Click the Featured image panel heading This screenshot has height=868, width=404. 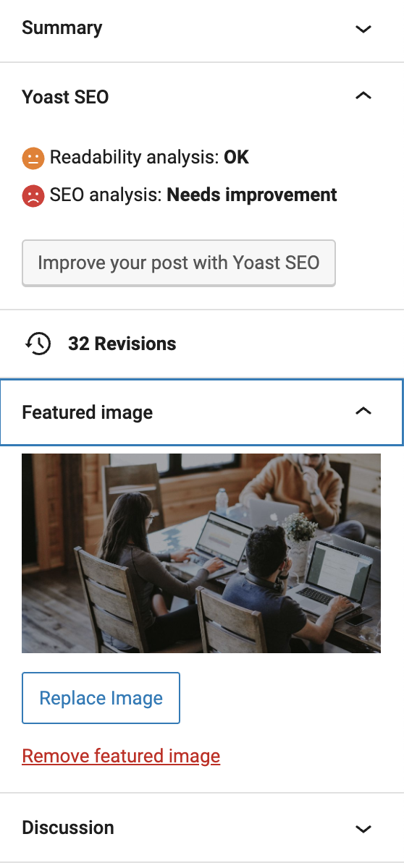(x=88, y=412)
